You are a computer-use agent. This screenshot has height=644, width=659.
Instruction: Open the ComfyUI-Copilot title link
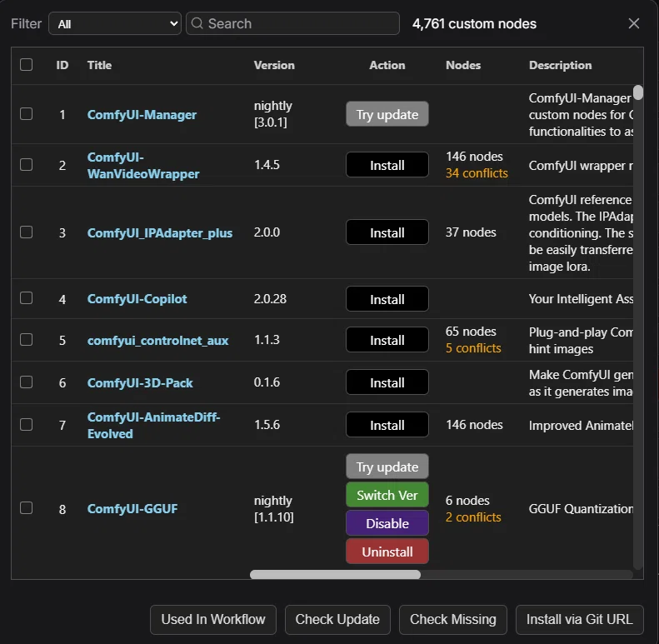(x=137, y=299)
